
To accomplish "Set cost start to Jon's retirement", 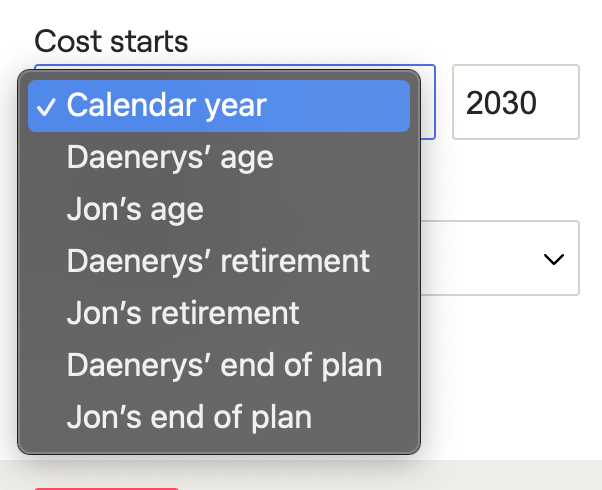I will tap(183, 313).
